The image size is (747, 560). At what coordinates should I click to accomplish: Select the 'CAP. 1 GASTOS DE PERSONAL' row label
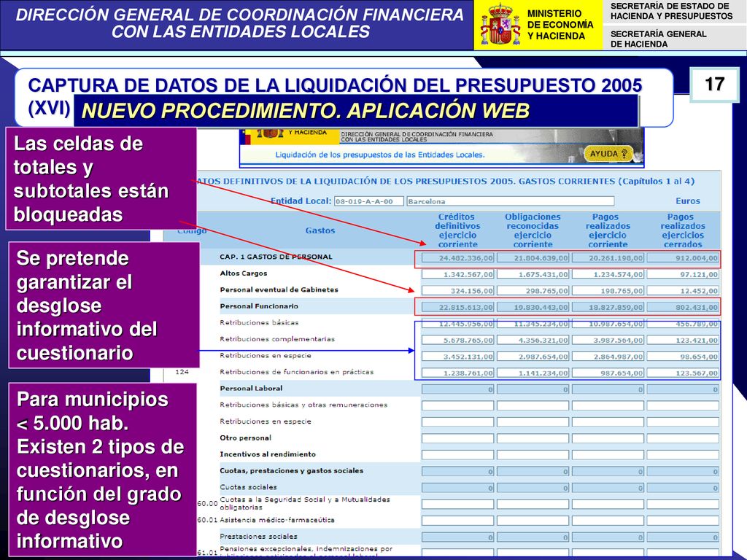[x=276, y=257]
